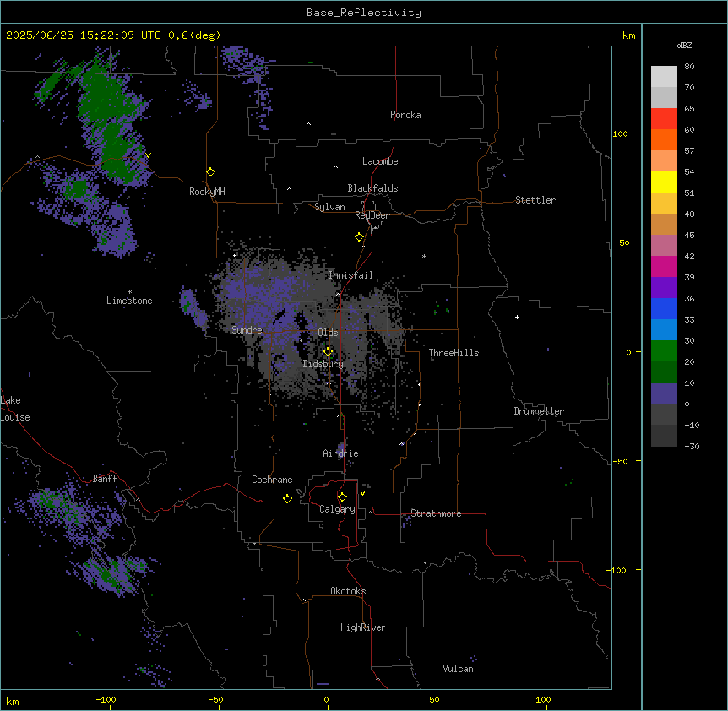Click the 80 value in the dBZ legend

click(689, 67)
